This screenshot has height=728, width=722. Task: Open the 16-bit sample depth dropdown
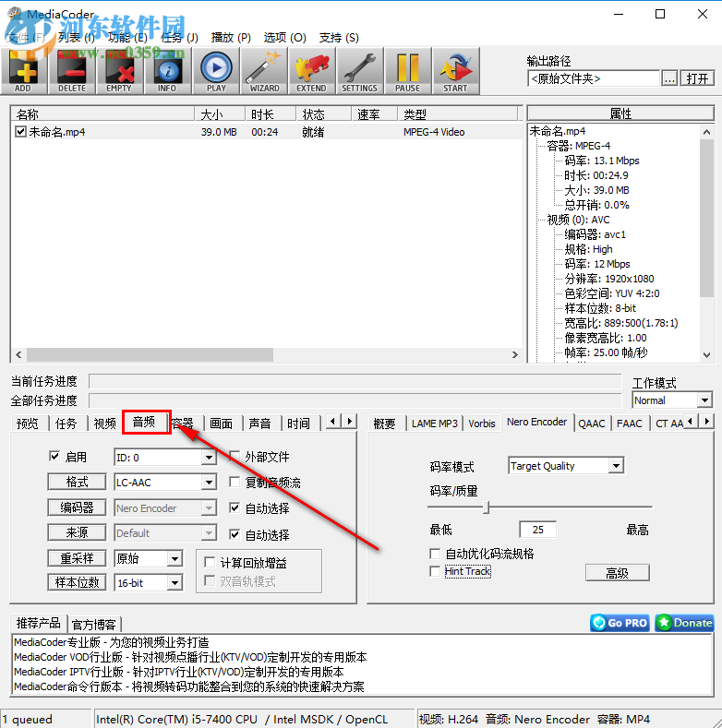click(x=174, y=583)
